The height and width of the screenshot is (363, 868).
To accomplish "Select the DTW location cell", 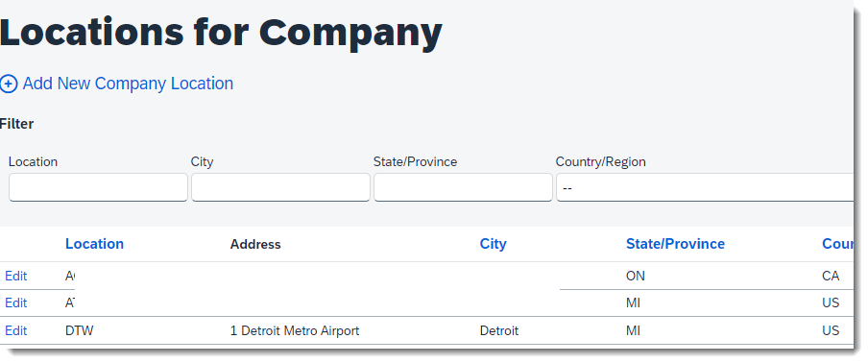I will pyautogui.click(x=79, y=331).
